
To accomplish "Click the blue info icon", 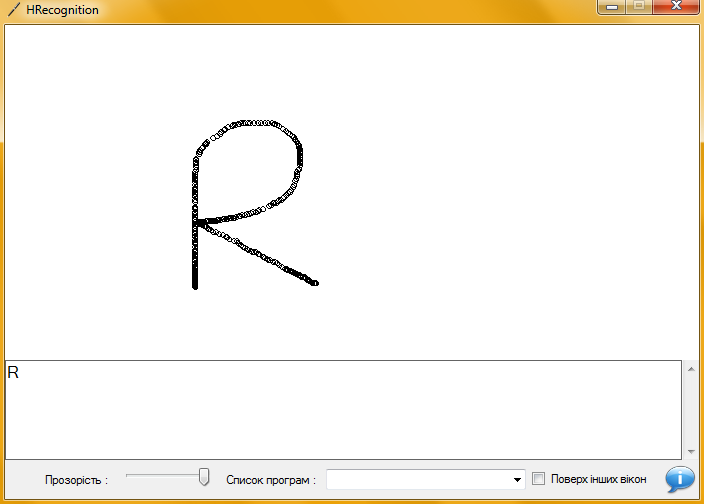I will click(x=680, y=480).
